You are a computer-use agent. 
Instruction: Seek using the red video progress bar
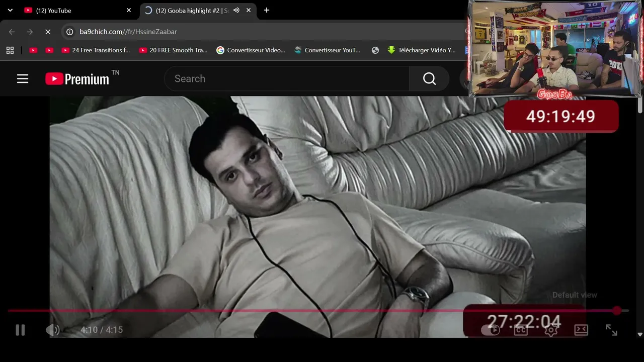tap(318, 311)
